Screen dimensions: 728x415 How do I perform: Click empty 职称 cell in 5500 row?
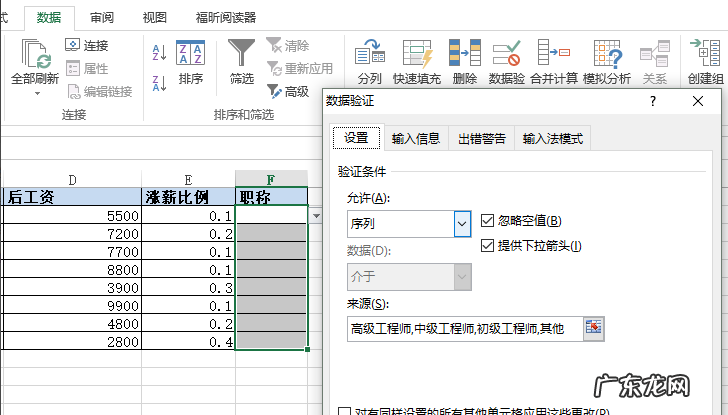point(272,215)
